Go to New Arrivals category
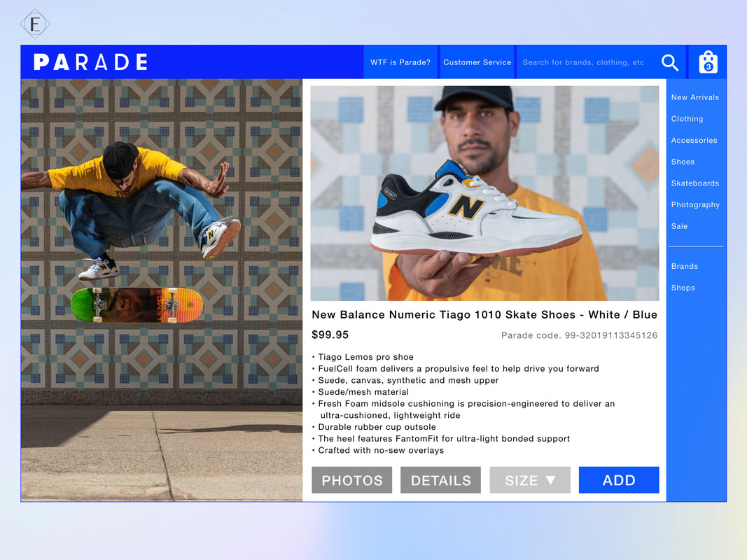 tap(695, 97)
